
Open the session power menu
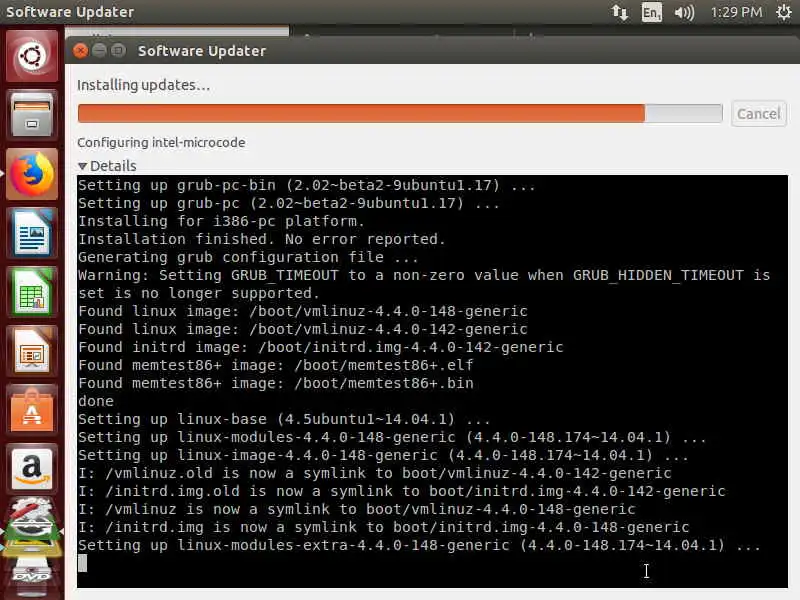click(784, 12)
